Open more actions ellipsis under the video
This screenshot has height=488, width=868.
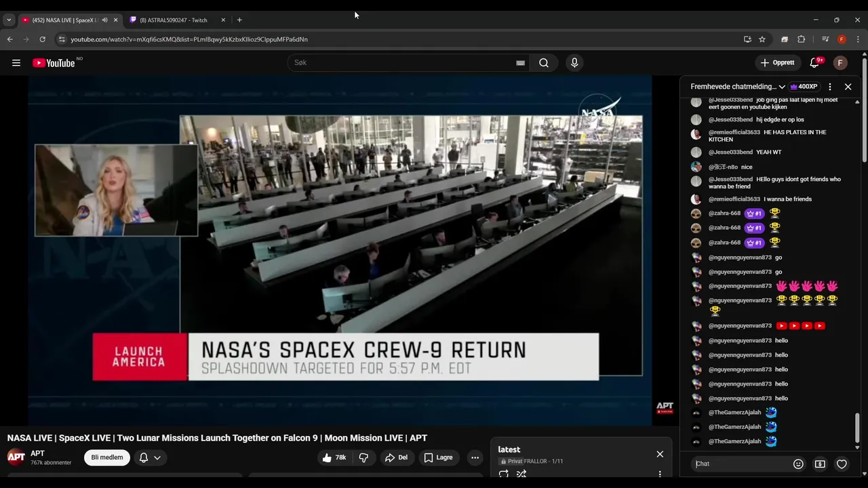point(475,457)
